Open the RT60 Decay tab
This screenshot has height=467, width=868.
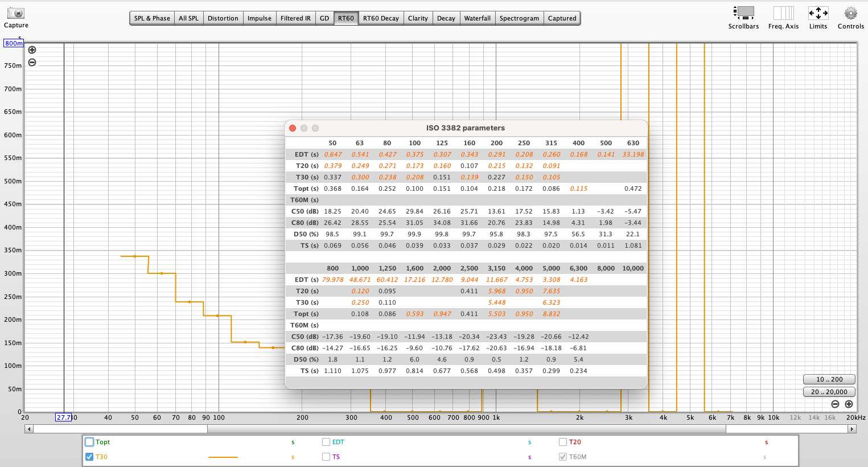[x=381, y=18]
